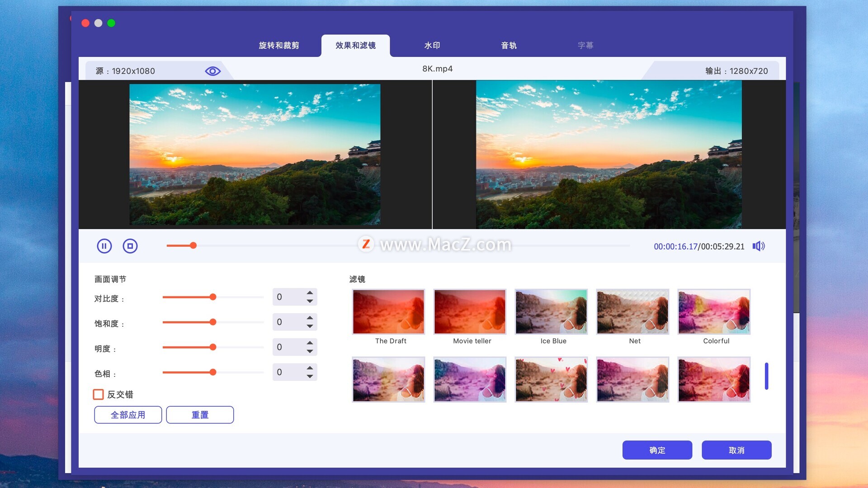Adjust the 明度 brightness slider
The image size is (868, 488).
tap(213, 347)
